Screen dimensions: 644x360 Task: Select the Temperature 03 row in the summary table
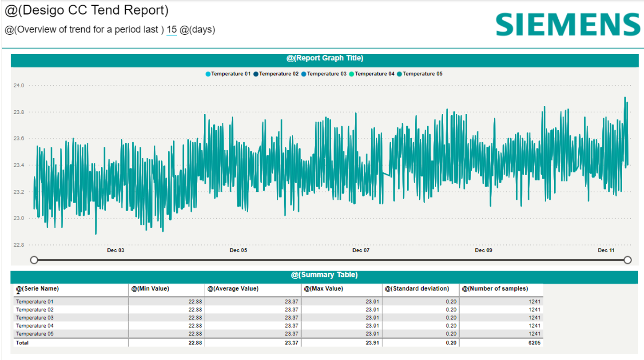point(35,318)
